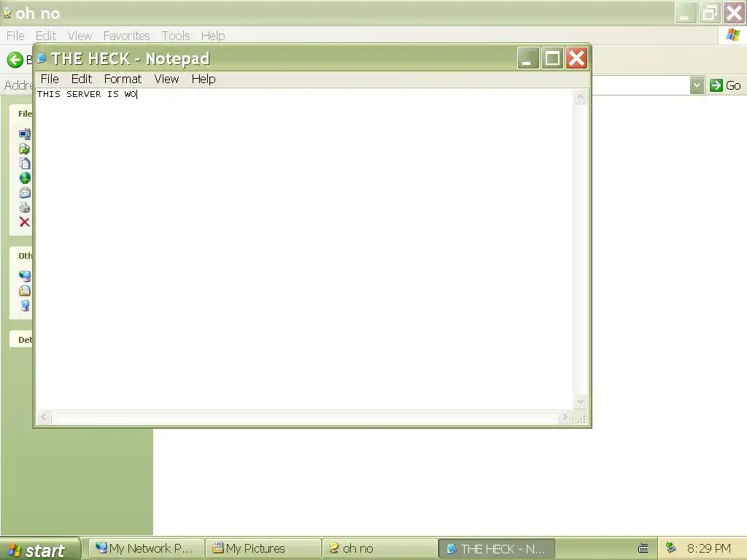Close the THE HECK Notepad window
Viewport: 747px width, 560px height.
point(576,58)
